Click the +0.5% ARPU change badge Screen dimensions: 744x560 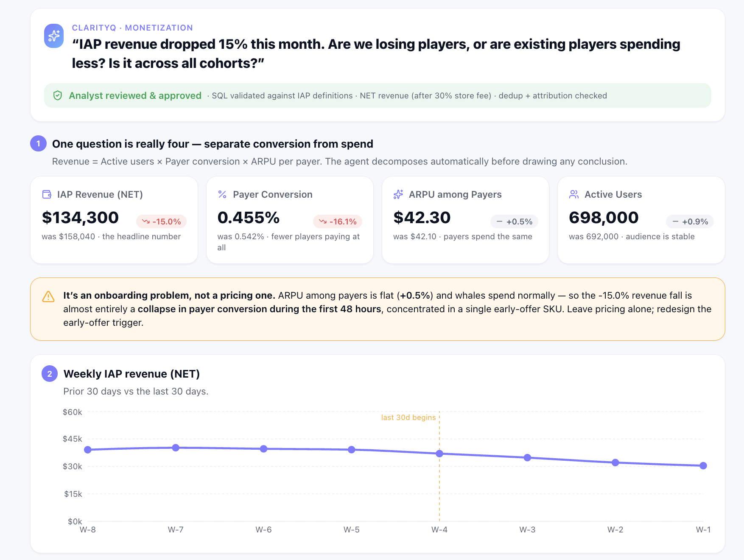coord(514,221)
